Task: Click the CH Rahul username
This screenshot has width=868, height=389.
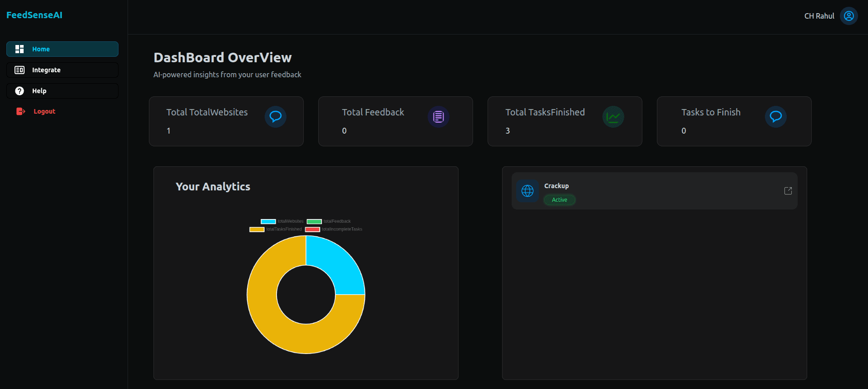Action: click(819, 16)
